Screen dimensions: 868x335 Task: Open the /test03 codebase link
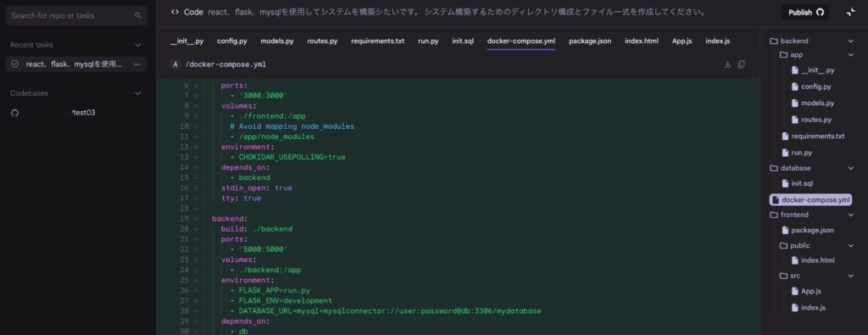84,113
